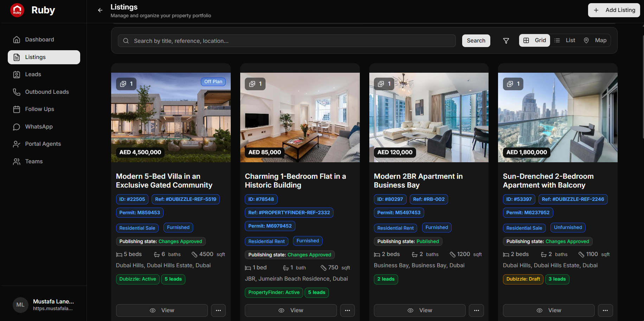Screen dimensions: 644x321
Task: Switch to the Map view
Action: point(595,40)
